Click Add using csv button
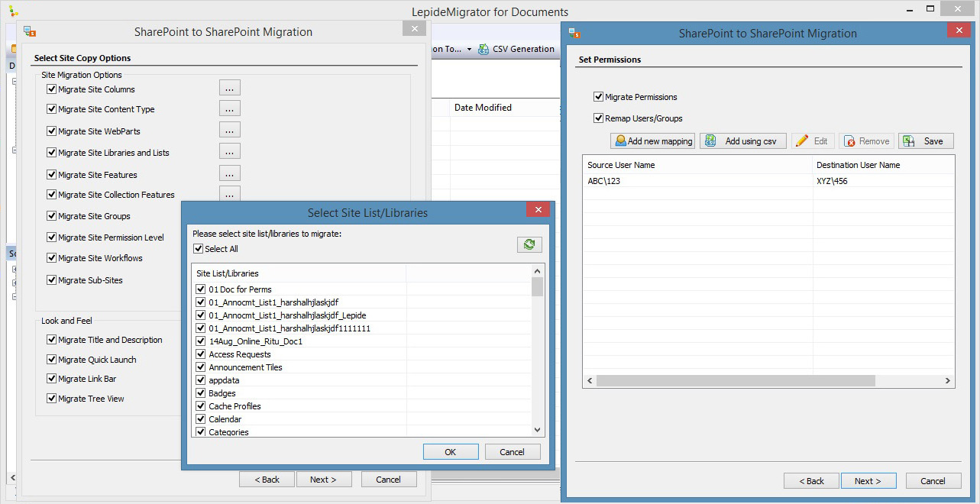Screen dimensions: 980x504 point(743,141)
